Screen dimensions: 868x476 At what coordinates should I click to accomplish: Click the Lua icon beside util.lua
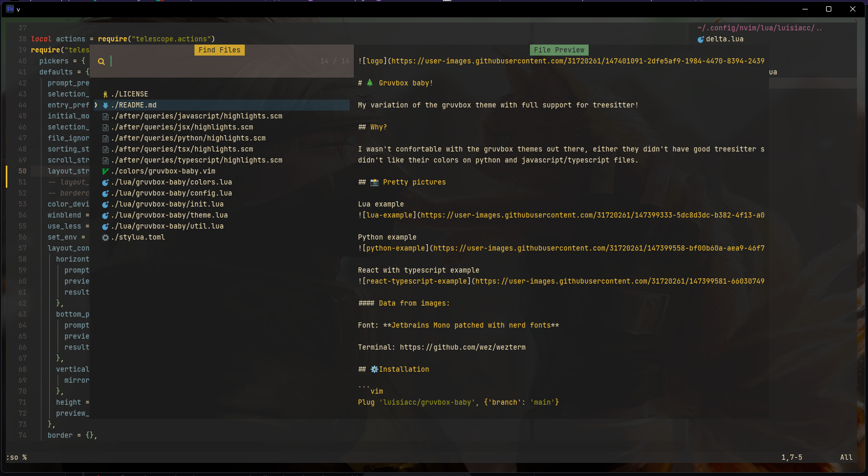[105, 226]
